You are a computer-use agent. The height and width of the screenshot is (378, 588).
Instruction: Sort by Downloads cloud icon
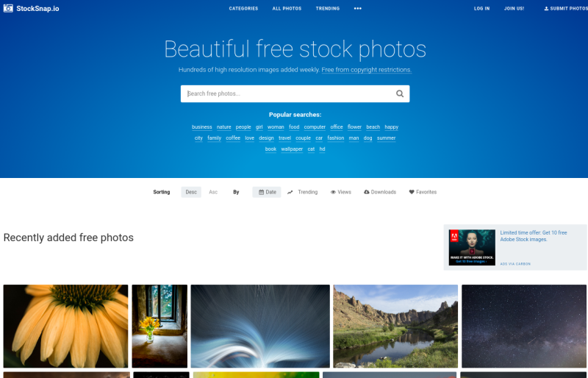[x=366, y=192]
